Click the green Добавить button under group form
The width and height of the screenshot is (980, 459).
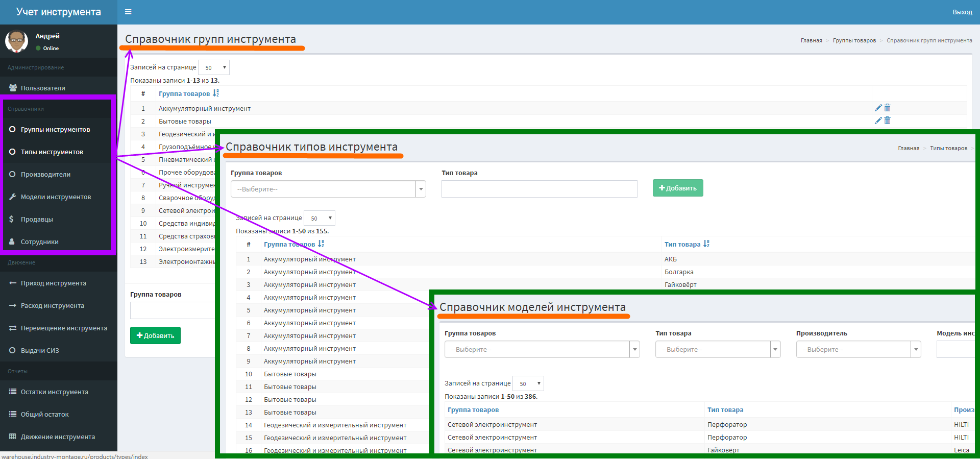pos(155,335)
